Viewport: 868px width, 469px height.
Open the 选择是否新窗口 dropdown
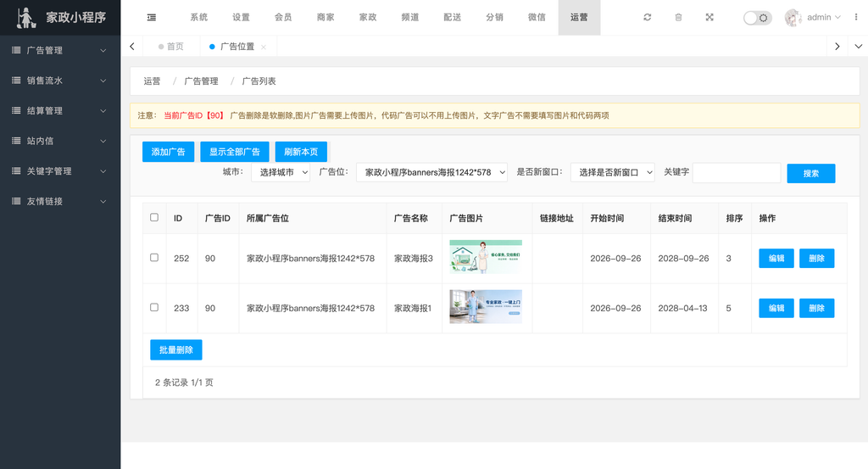pyautogui.click(x=613, y=172)
